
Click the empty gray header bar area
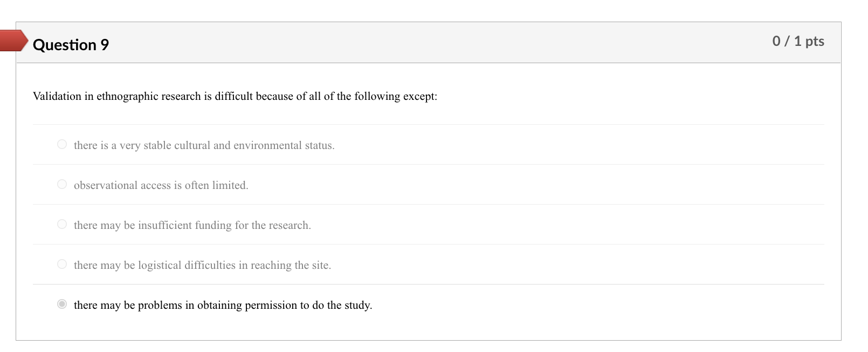pos(431,43)
